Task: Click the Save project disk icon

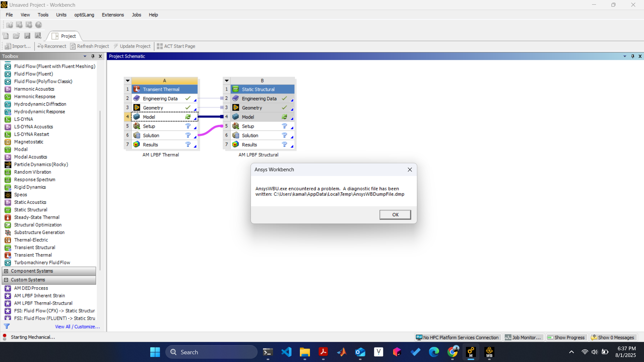Action: [27, 36]
